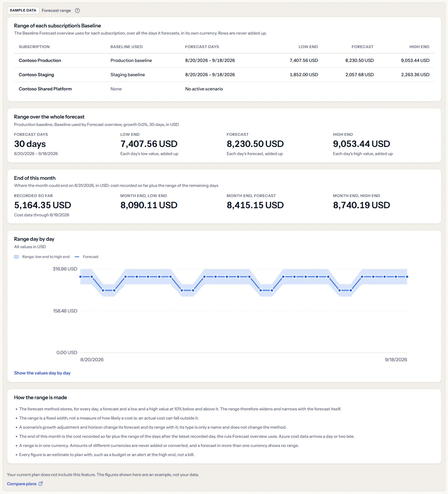Follow the 'Show the values day by day' link
The width and height of the screenshot is (448, 494).
coord(42,373)
